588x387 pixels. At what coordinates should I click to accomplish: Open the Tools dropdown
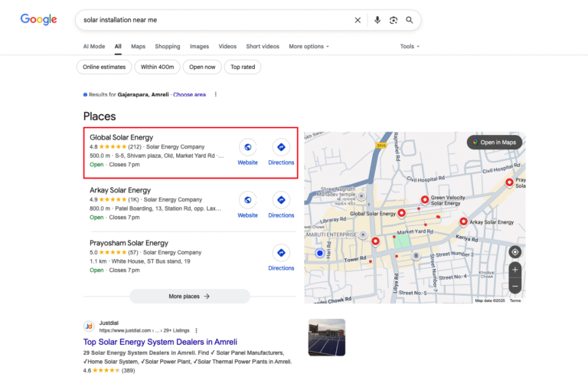click(410, 47)
